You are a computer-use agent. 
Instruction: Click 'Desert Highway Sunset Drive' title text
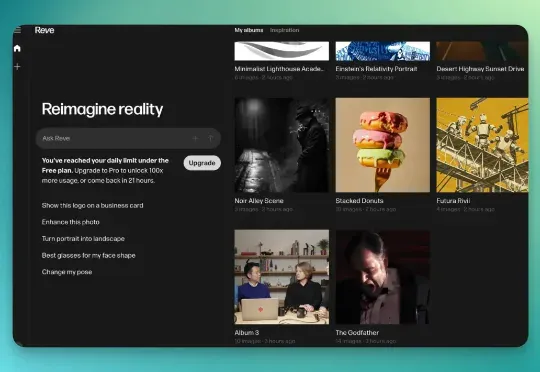click(480, 69)
